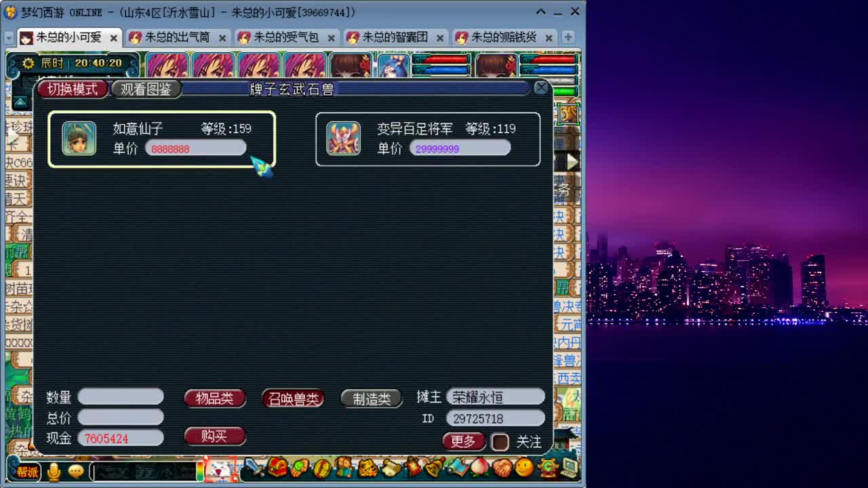
Task: Click the golden bell icon
Action: 435,467
